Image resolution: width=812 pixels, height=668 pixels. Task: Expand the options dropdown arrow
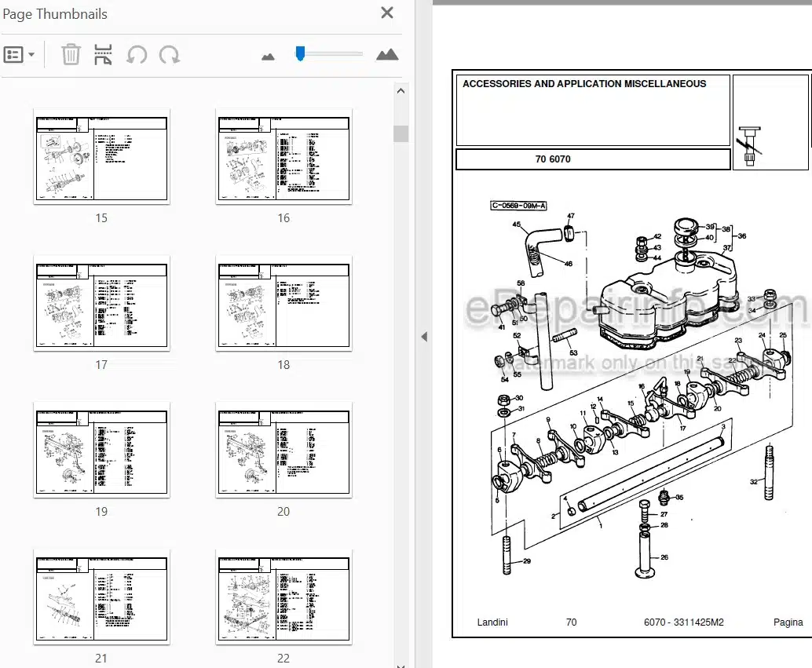(x=31, y=54)
